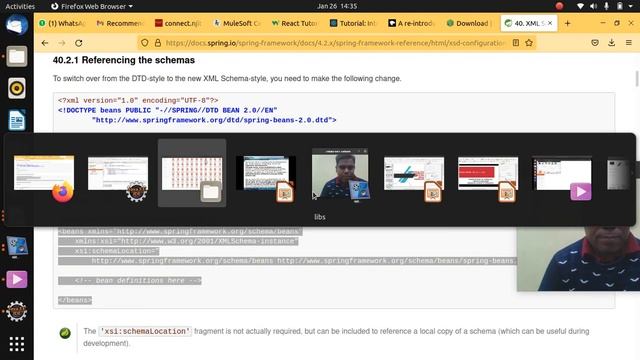Switch to the MuleSoft tab

(x=237, y=23)
